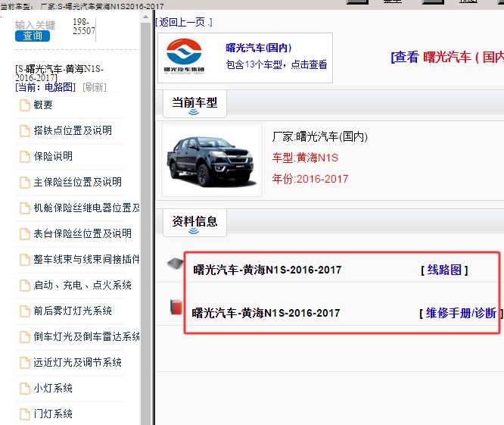The height and width of the screenshot is (425, 504).
Task: Click the document icon next to 倒车灯光及倒车雷达系统
Action: (25, 337)
